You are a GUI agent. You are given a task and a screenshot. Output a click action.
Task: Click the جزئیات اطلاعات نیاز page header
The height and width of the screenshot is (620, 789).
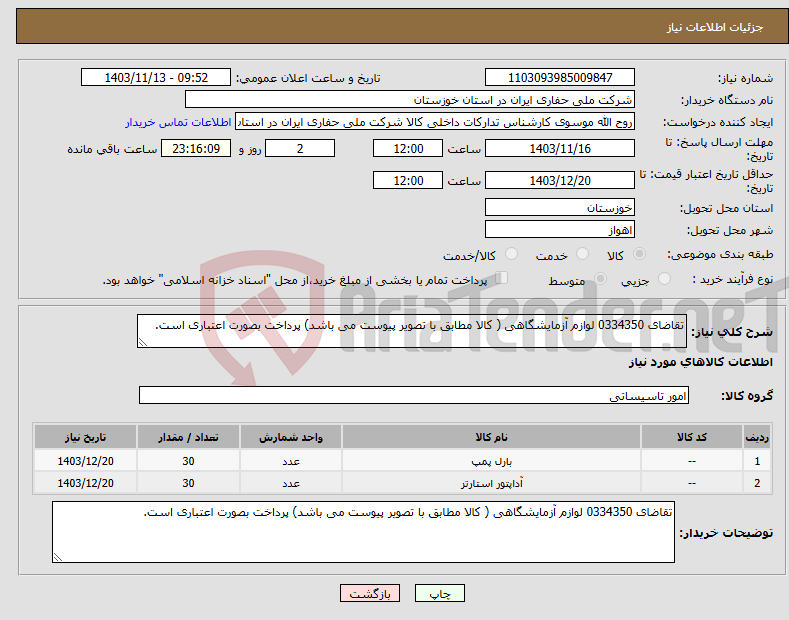[715, 27]
